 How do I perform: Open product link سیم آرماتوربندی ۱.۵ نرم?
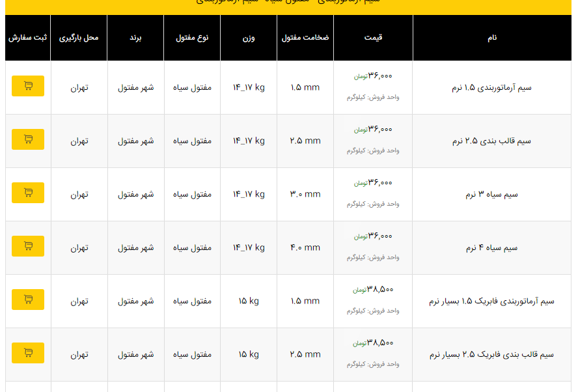491,87
